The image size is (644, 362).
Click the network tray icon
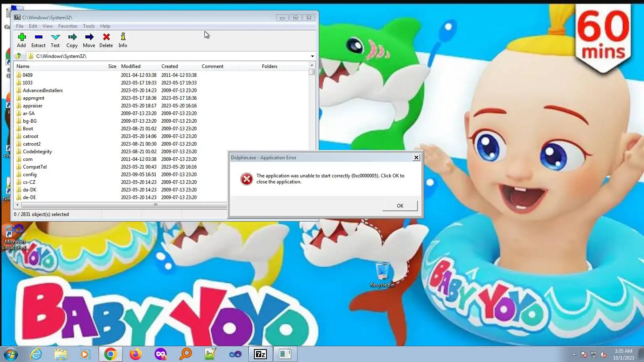594,354
